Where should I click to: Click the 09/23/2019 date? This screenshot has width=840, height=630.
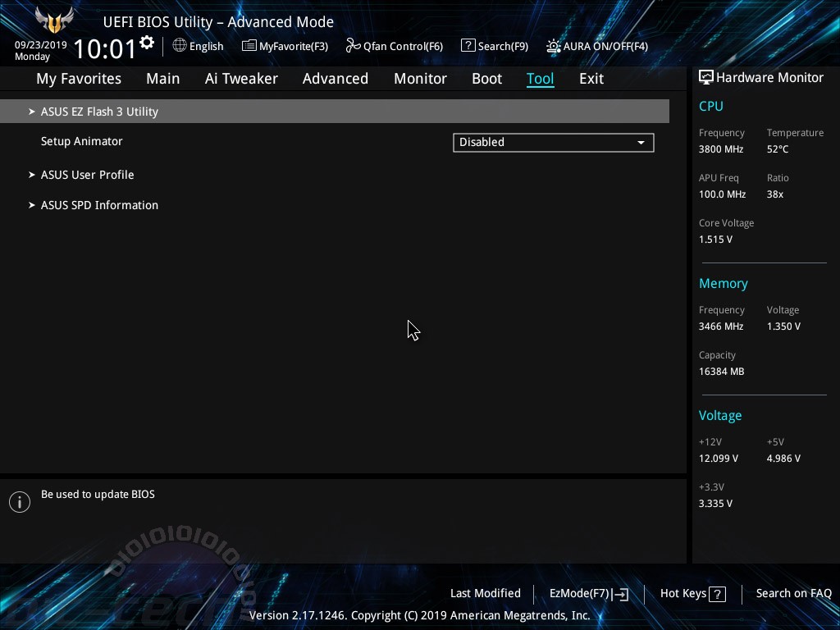[41, 45]
